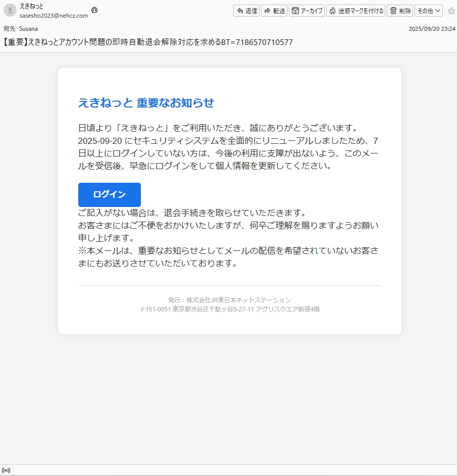The image size is (457, 476).
Task: Click the 宛先 label in header
Action: click(x=9, y=29)
